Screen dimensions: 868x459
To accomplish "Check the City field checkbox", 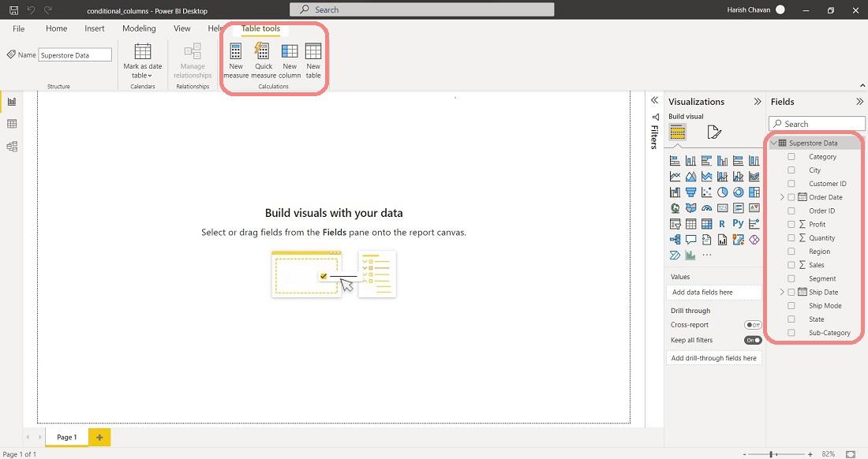I will tap(791, 170).
